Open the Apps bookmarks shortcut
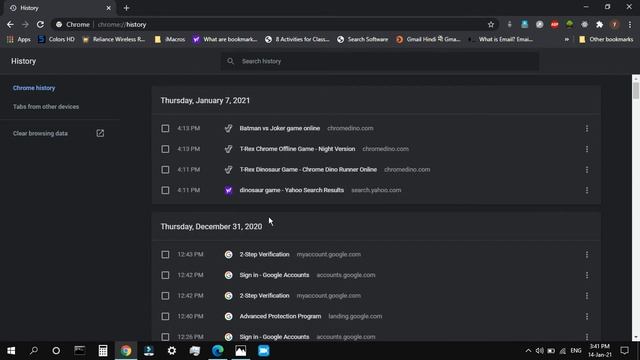Screen dimensions: 640x360 point(19,40)
